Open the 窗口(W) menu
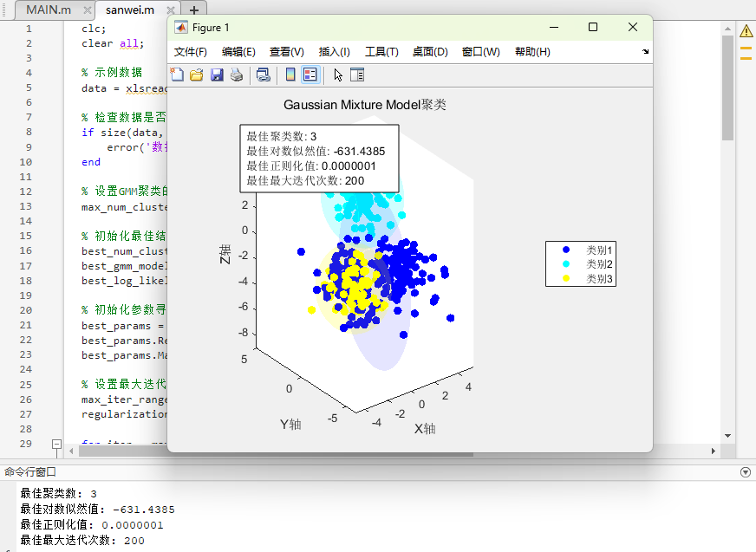This screenshot has width=756, height=552. 480,52
